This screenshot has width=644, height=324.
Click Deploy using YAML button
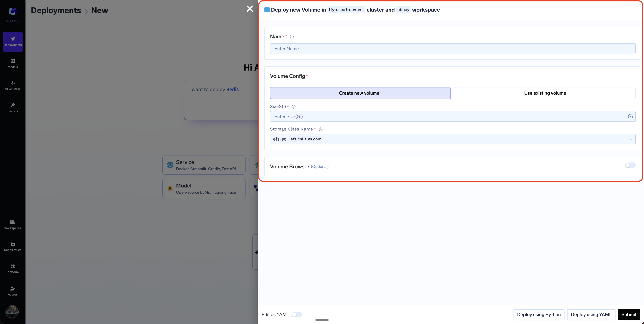pyautogui.click(x=591, y=314)
